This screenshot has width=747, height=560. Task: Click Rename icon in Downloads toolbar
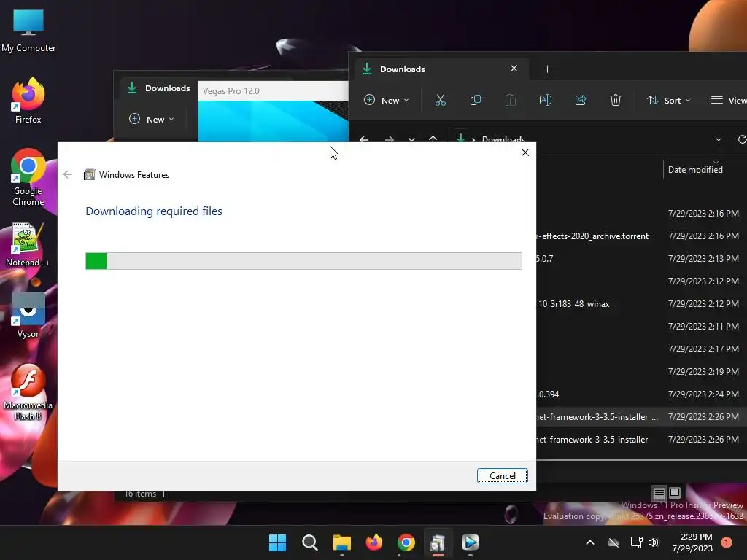(x=546, y=100)
